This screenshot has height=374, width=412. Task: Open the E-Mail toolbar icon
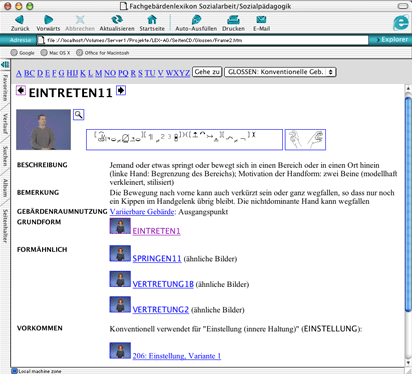point(261,19)
